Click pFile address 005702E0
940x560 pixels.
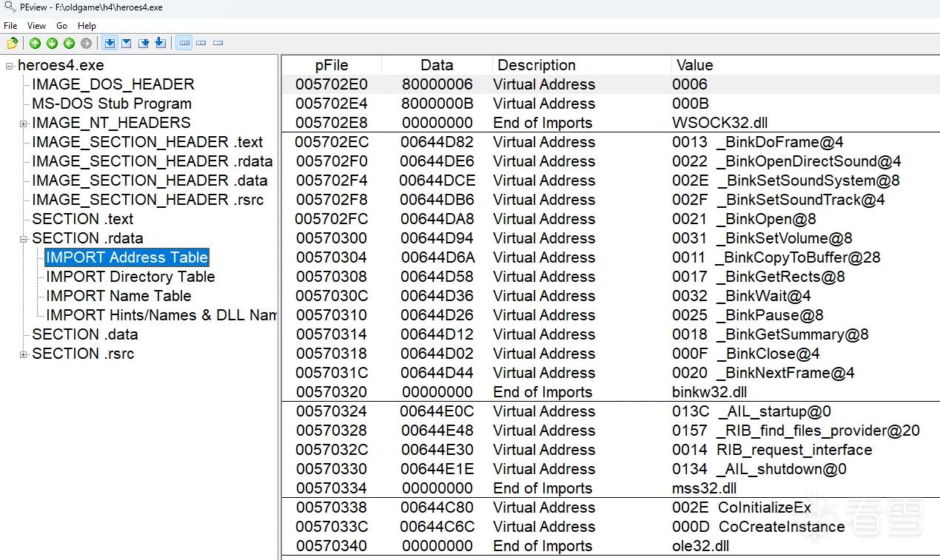point(332,84)
